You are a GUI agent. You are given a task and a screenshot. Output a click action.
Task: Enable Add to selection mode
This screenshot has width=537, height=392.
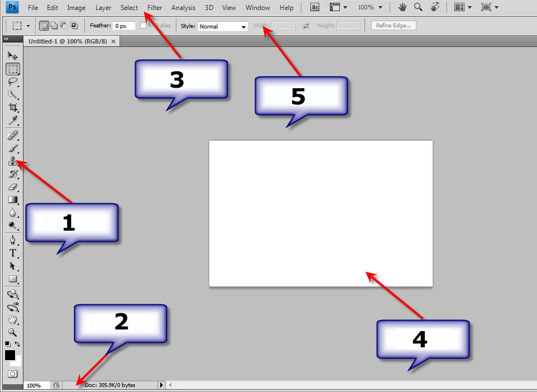[54, 26]
